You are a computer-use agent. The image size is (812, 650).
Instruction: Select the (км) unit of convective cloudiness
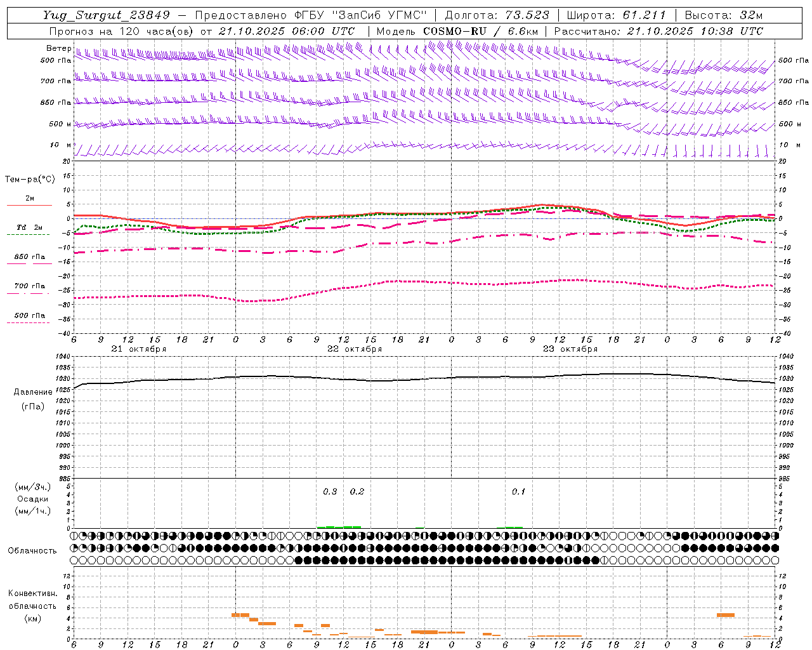[33, 618]
